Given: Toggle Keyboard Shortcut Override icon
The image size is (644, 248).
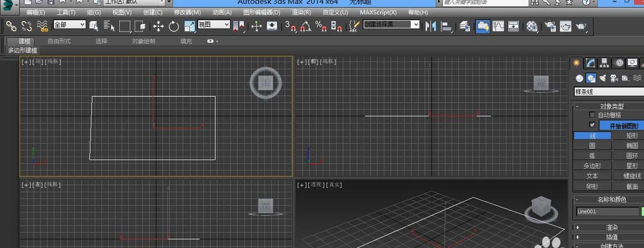Looking at the screenshot, I should coord(272,26).
